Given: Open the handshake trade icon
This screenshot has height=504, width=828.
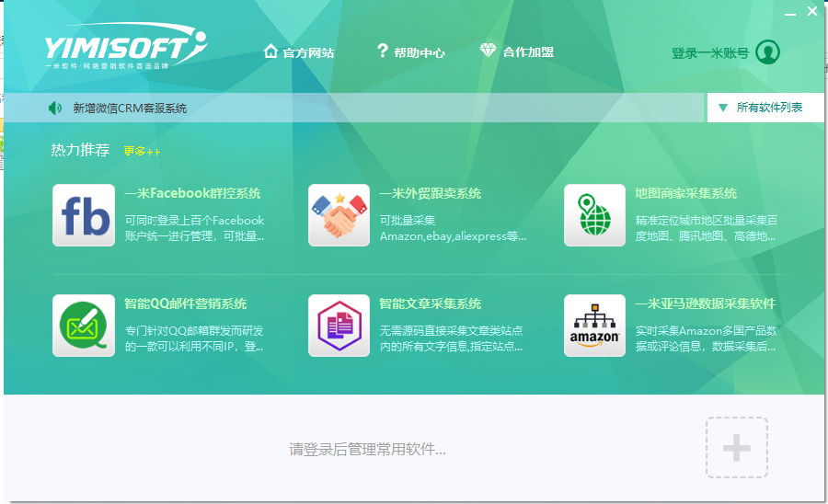Looking at the screenshot, I should click(339, 215).
